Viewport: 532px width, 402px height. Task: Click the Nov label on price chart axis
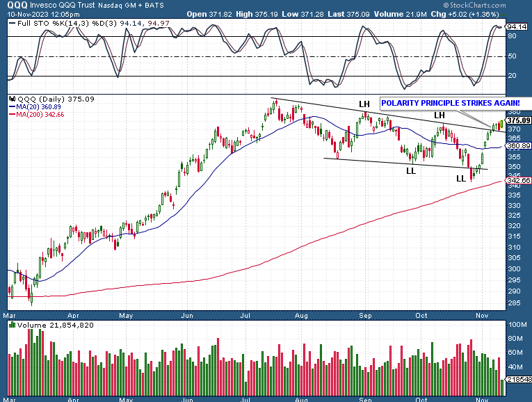(x=482, y=316)
